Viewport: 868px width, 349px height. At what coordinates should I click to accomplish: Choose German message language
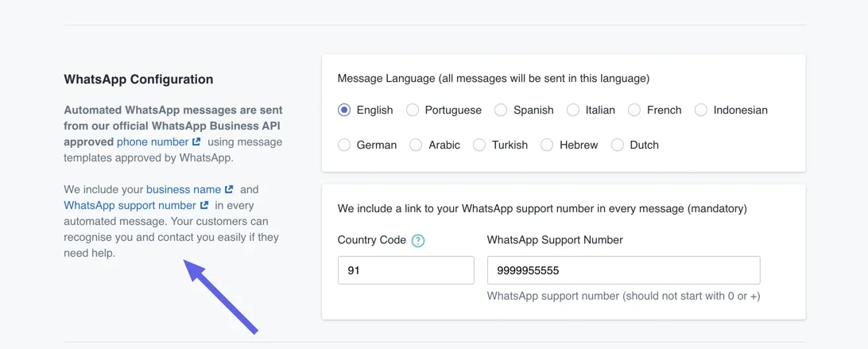click(344, 145)
